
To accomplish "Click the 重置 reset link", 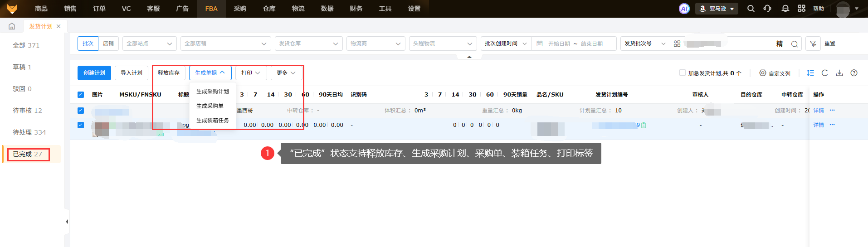I will (830, 44).
